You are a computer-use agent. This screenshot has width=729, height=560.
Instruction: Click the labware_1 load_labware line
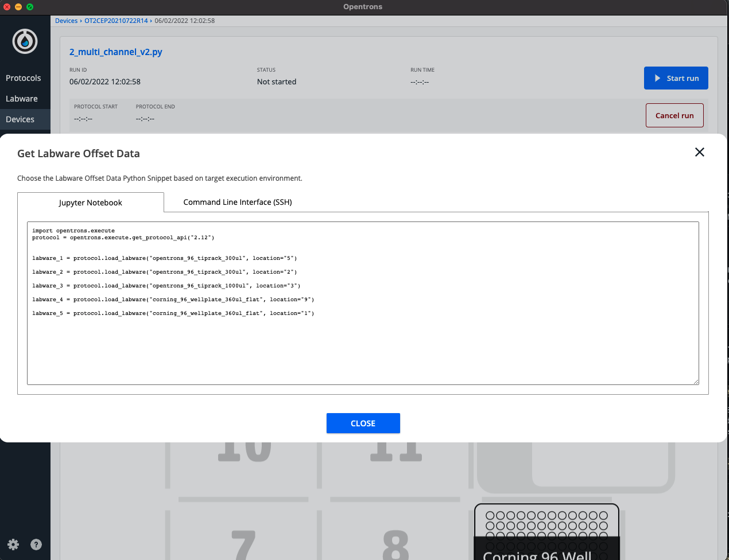[165, 258]
